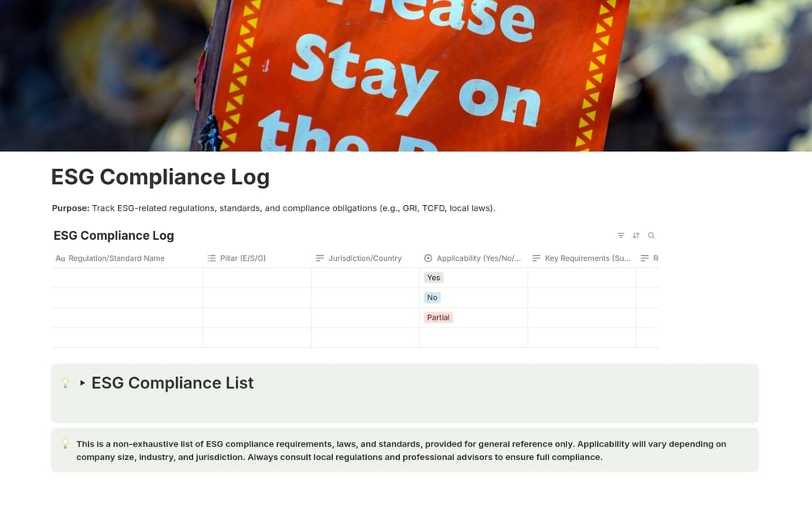
Task: Click the ESG Compliance Log page title
Action: (x=159, y=176)
